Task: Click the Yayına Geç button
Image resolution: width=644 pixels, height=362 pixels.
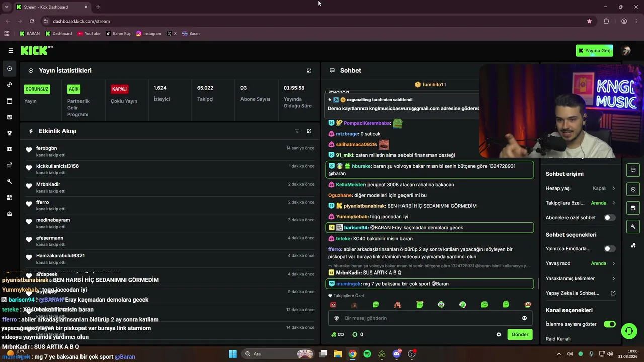Action: coord(595,51)
